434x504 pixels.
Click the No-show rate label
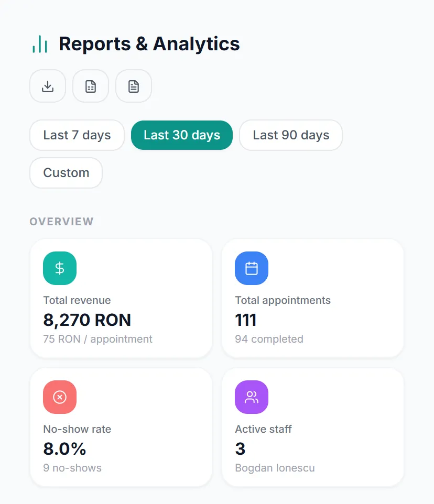coord(77,429)
